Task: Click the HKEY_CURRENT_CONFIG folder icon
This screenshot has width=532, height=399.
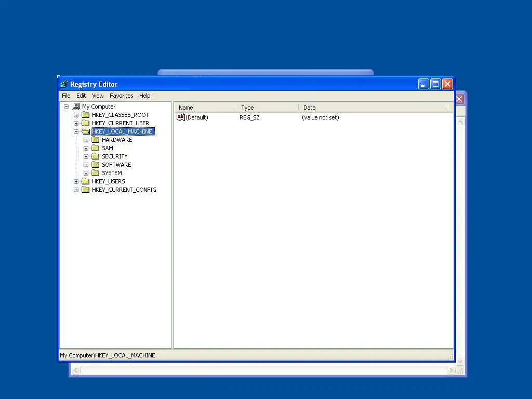Action: pos(86,190)
